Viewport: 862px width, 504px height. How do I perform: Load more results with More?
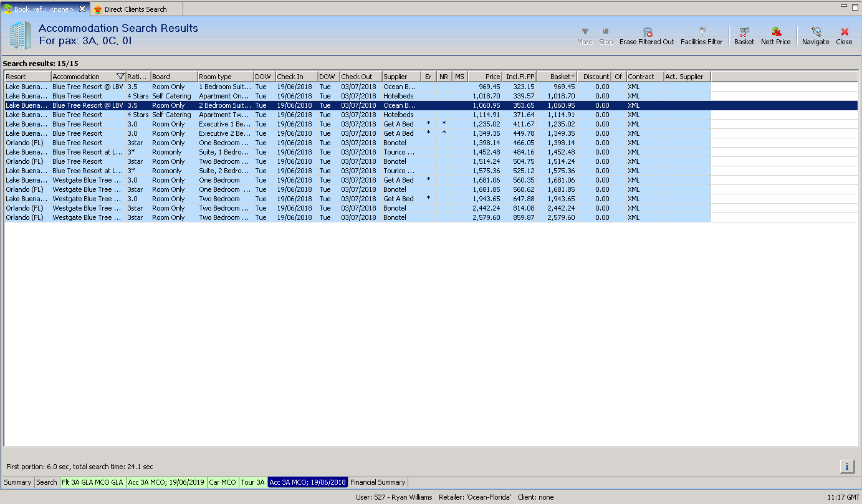point(584,36)
